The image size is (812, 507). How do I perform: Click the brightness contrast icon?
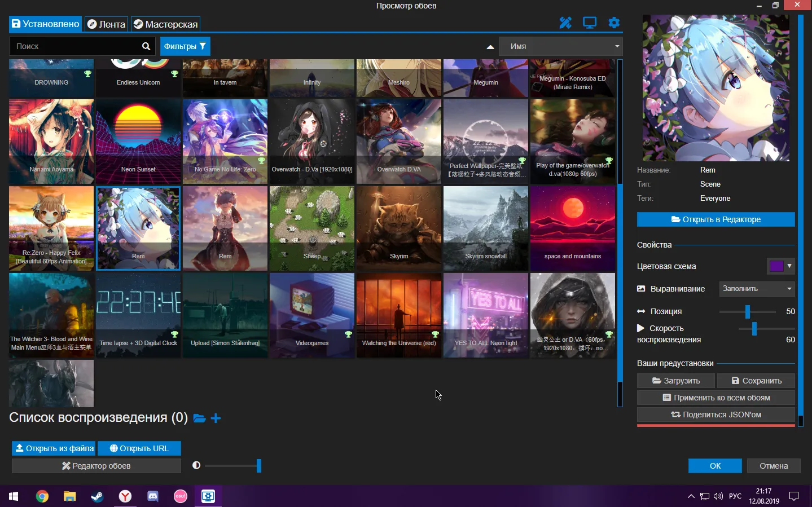(x=196, y=465)
